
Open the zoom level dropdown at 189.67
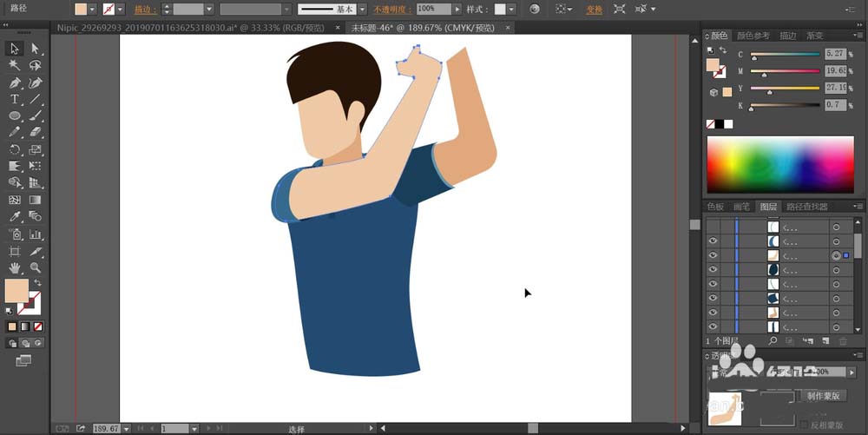pyautogui.click(x=127, y=428)
